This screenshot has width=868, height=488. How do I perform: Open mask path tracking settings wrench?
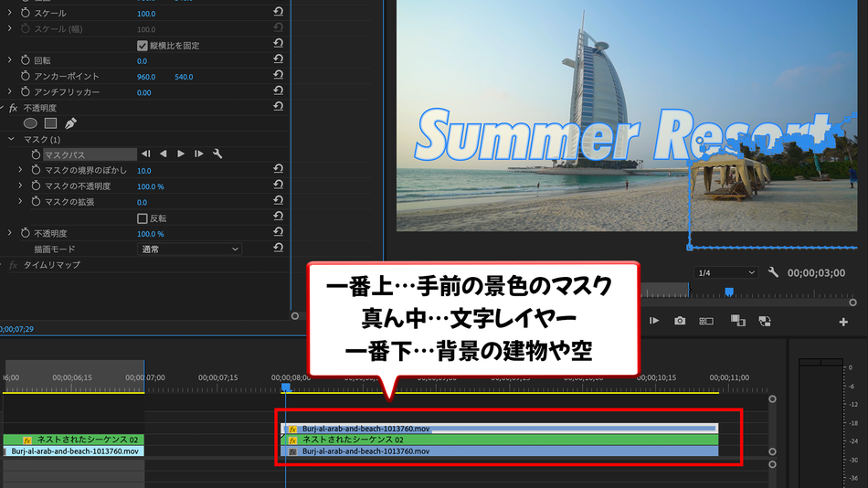tap(217, 154)
